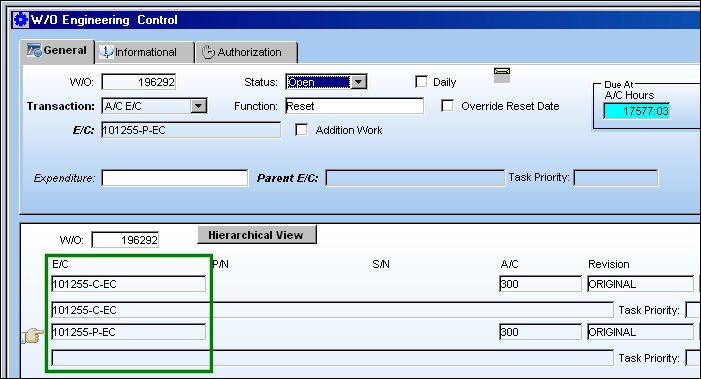Click the Hierarchical View button
Screen dimensions: 701x379
(257, 235)
